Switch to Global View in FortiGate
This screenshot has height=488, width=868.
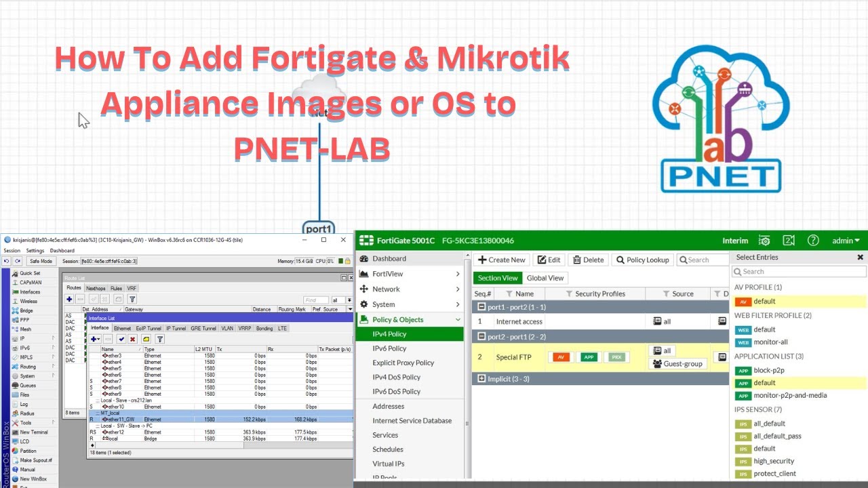point(545,278)
